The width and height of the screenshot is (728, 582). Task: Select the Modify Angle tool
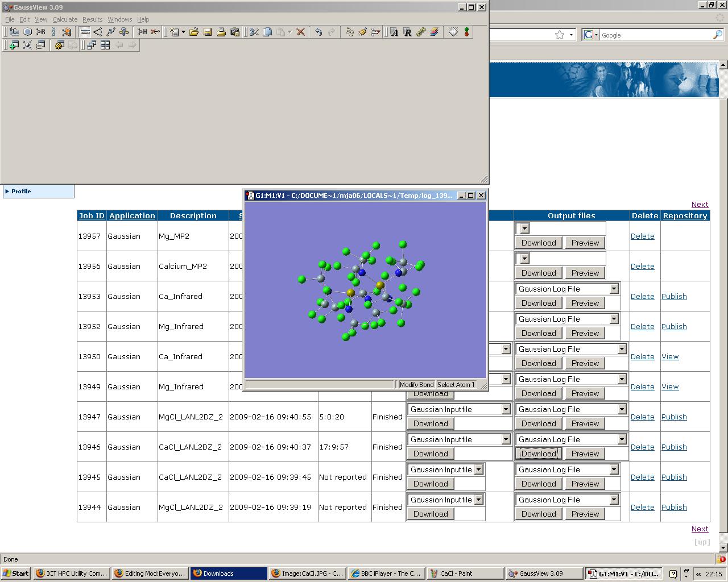coord(98,32)
